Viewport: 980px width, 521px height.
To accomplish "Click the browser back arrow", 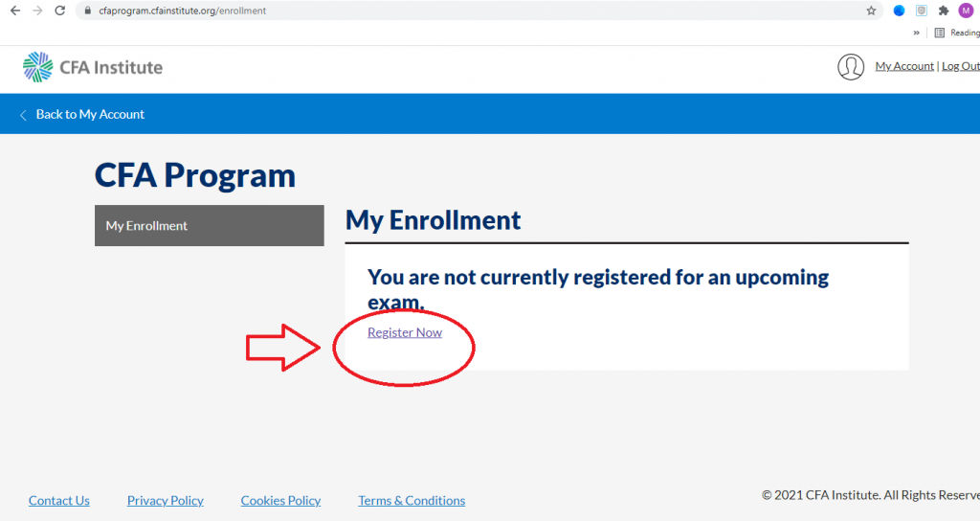I will (15, 11).
